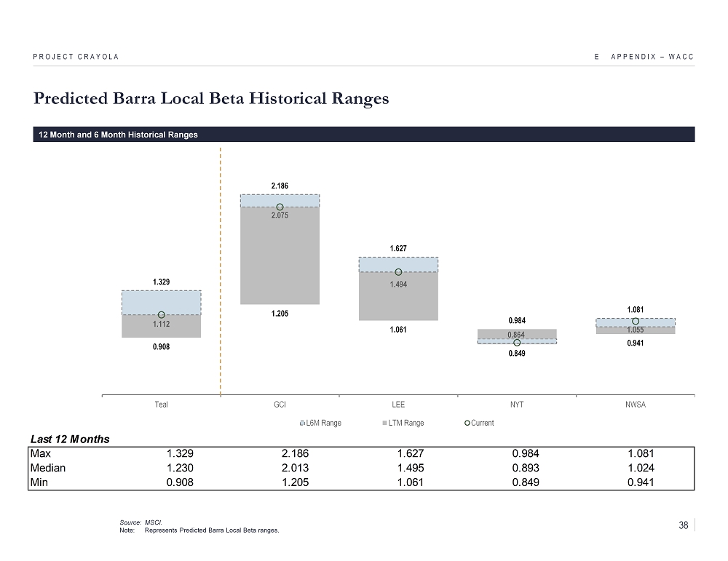This screenshot has width=728, height=561.
Task: Click the page number 38
Action: [683, 527]
